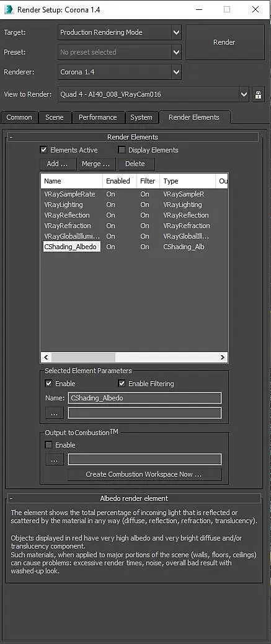Open the Common tab

19,118
